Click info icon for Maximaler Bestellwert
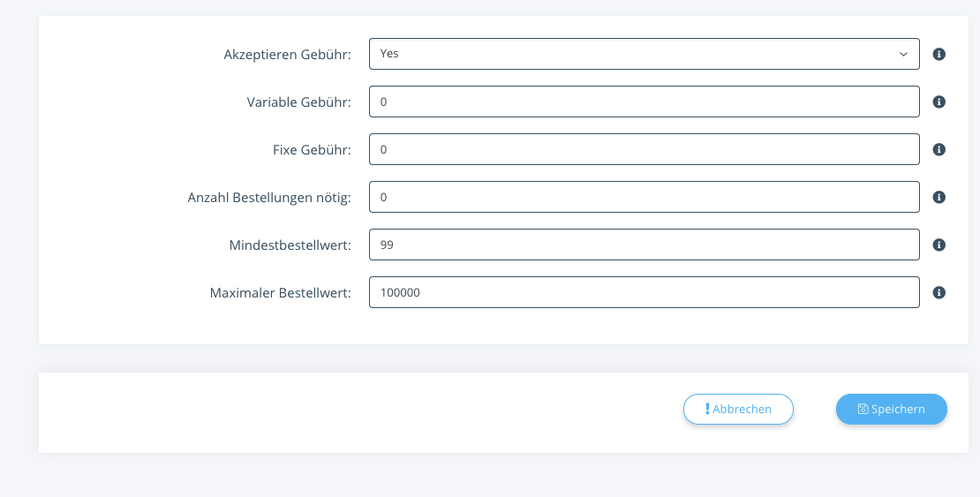The image size is (980, 497). tap(939, 292)
